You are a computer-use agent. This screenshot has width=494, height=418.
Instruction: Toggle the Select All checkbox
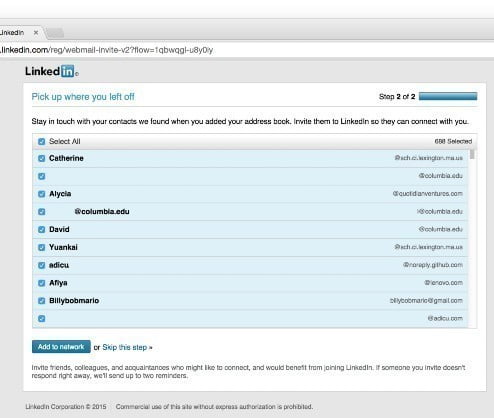click(41, 142)
